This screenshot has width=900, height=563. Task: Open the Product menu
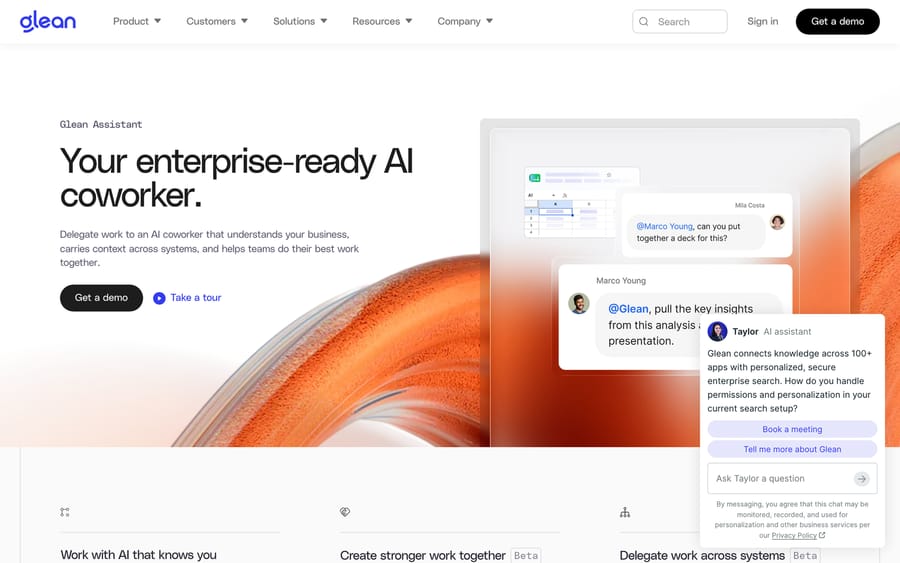137,21
